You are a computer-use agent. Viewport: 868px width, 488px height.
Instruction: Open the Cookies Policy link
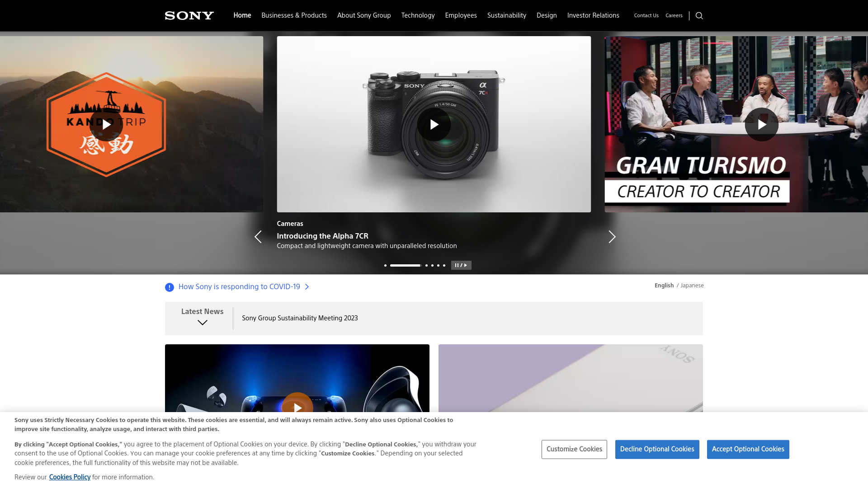(70, 477)
